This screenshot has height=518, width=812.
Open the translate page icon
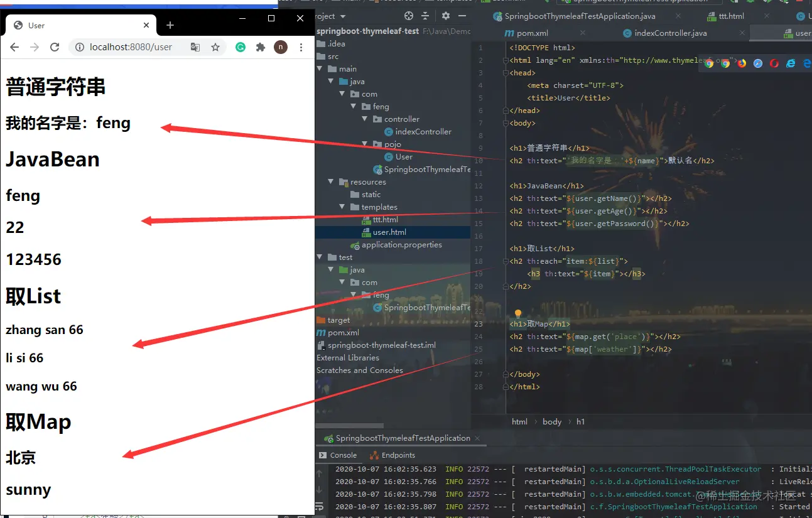click(195, 47)
